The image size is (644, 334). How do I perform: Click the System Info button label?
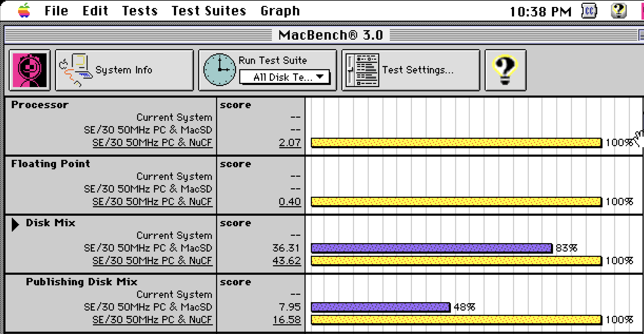[124, 70]
